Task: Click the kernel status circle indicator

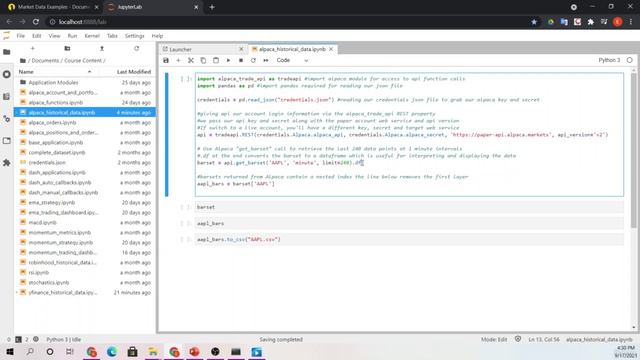Action: 629,60
